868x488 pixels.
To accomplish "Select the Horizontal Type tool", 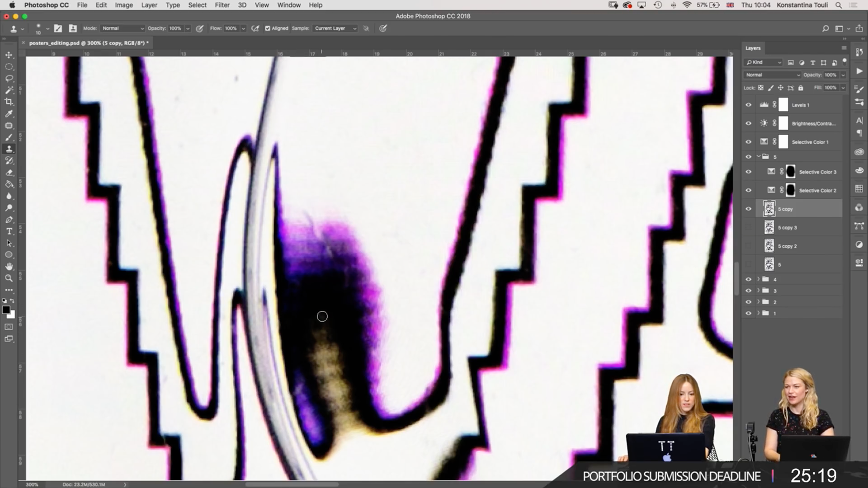I will pyautogui.click(x=9, y=231).
